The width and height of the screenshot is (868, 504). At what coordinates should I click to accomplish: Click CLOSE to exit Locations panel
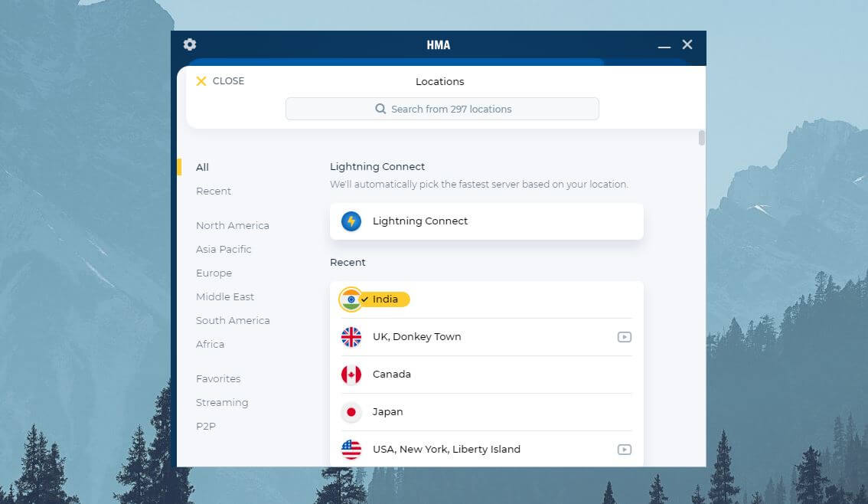point(228,81)
